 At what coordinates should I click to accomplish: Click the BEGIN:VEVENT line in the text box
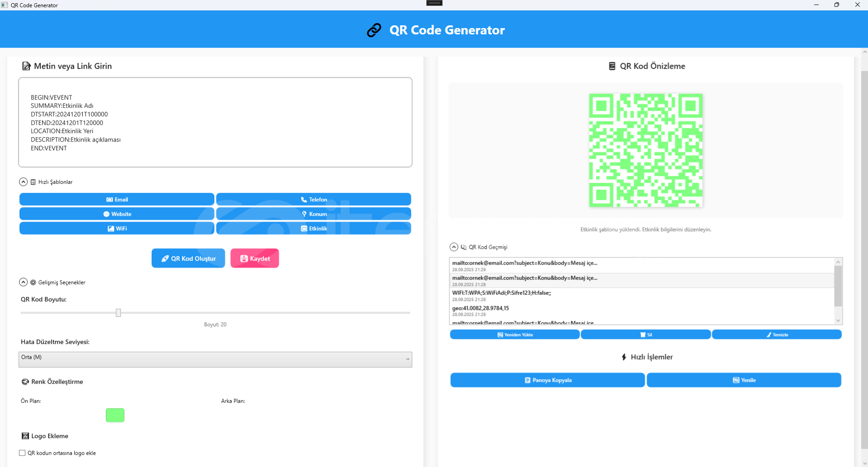coord(51,97)
